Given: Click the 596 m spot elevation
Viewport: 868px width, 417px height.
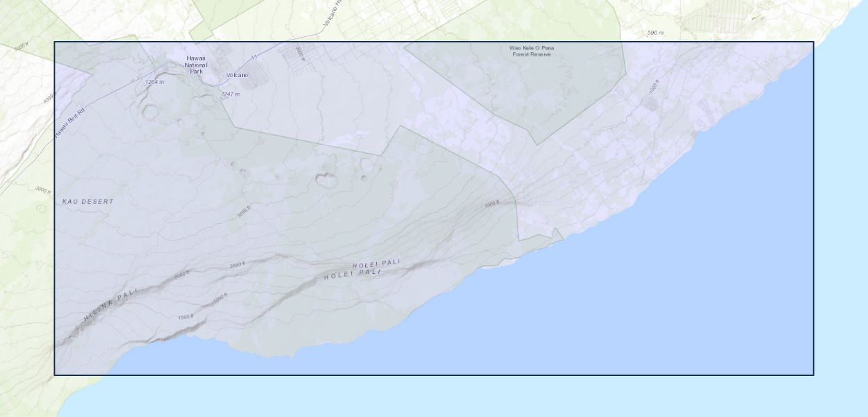Looking at the screenshot, I should tap(655, 33).
